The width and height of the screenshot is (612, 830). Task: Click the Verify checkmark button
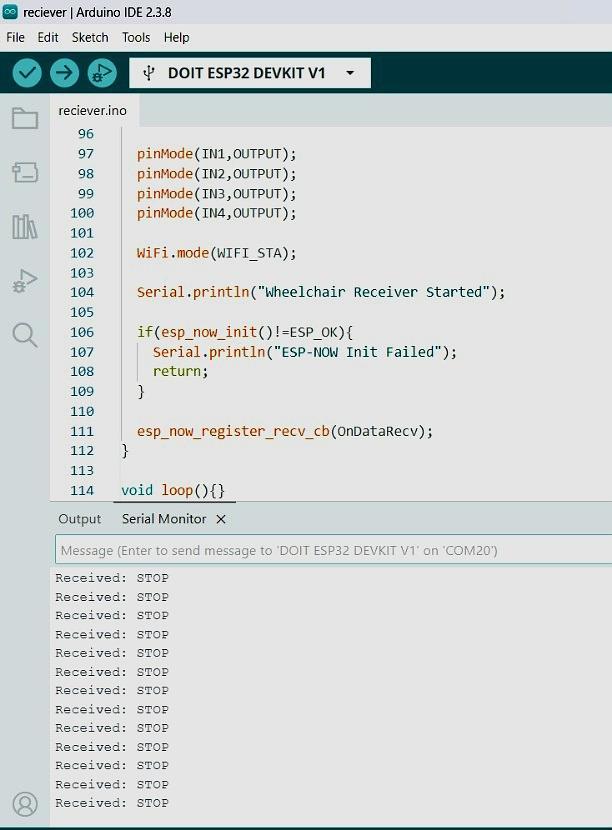pyautogui.click(x=27, y=73)
